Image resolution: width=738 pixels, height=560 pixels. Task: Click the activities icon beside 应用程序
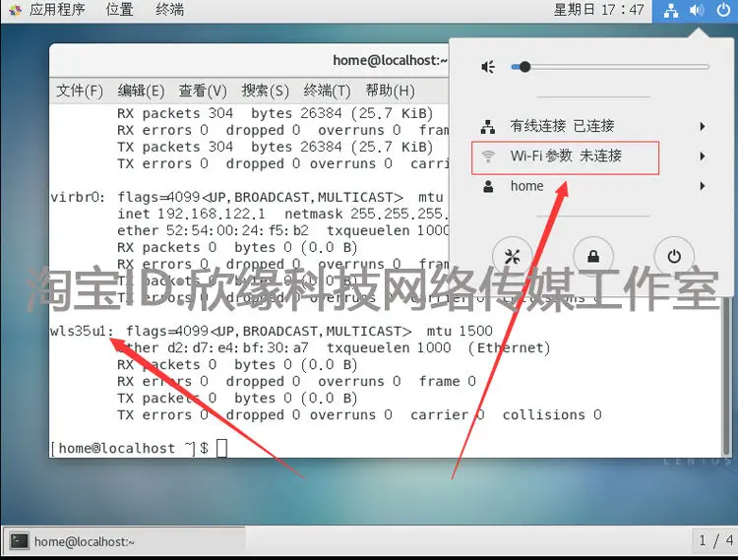pyautogui.click(x=15, y=10)
